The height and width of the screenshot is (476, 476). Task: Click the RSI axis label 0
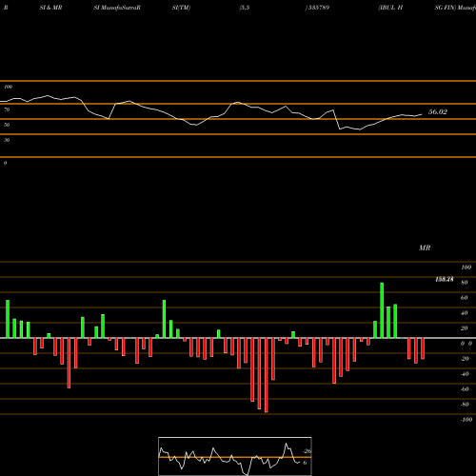[5, 163]
